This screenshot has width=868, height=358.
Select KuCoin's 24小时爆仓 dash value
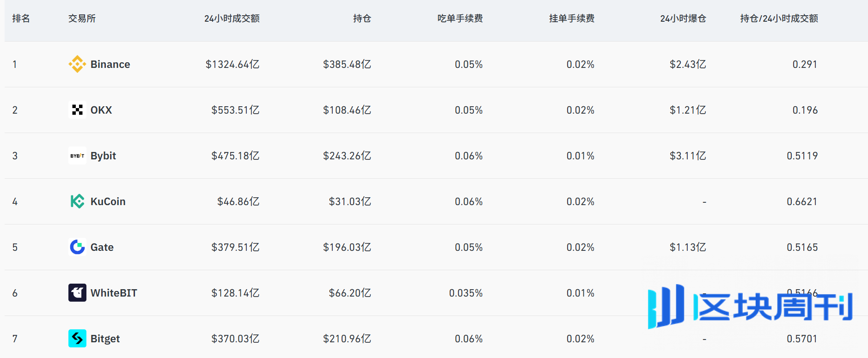pyautogui.click(x=704, y=201)
